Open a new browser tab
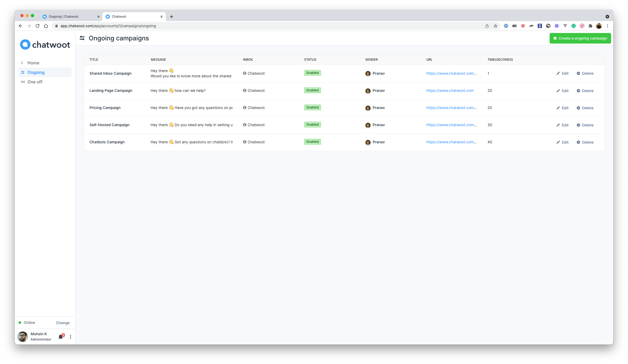628x364 pixels. pos(172,17)
